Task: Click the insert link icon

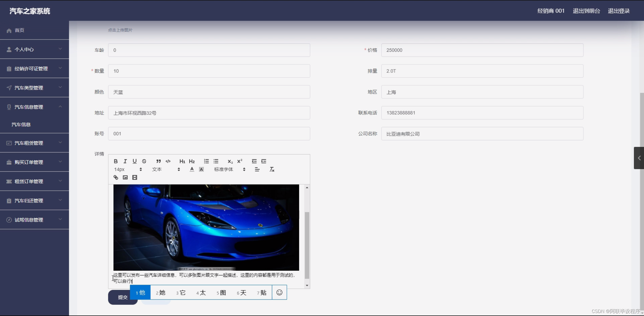Action: tap(116, 177)
